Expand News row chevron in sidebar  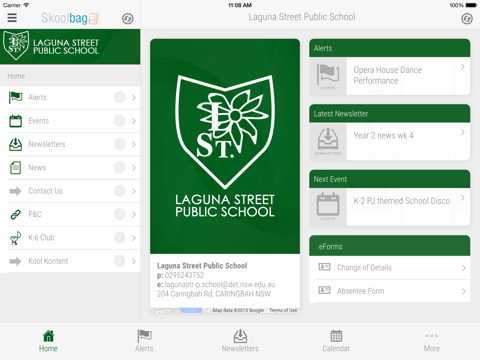[x=134, y=168]
